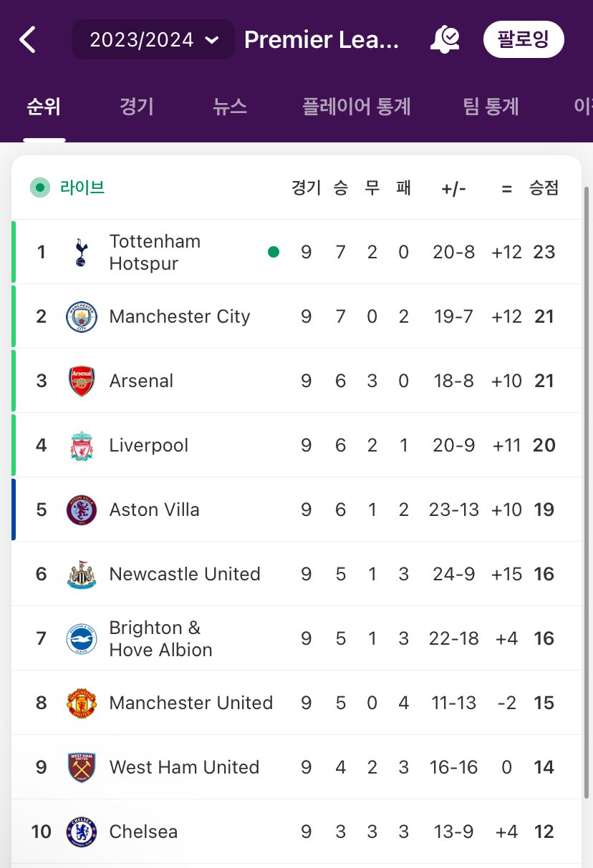Open the 2023/2024 season dropdown
Screen dimensions: 593x868
tap(153, 39)
